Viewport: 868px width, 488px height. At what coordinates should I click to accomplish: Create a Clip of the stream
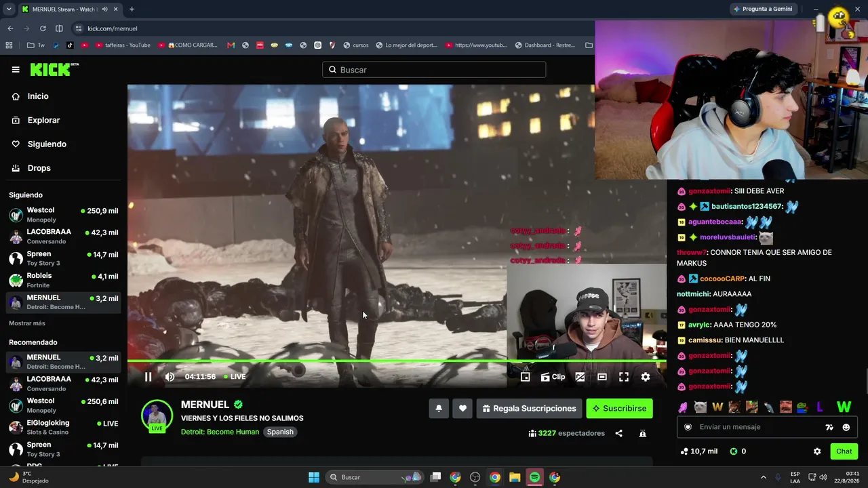pyautogui.click(x=553, y=377)
